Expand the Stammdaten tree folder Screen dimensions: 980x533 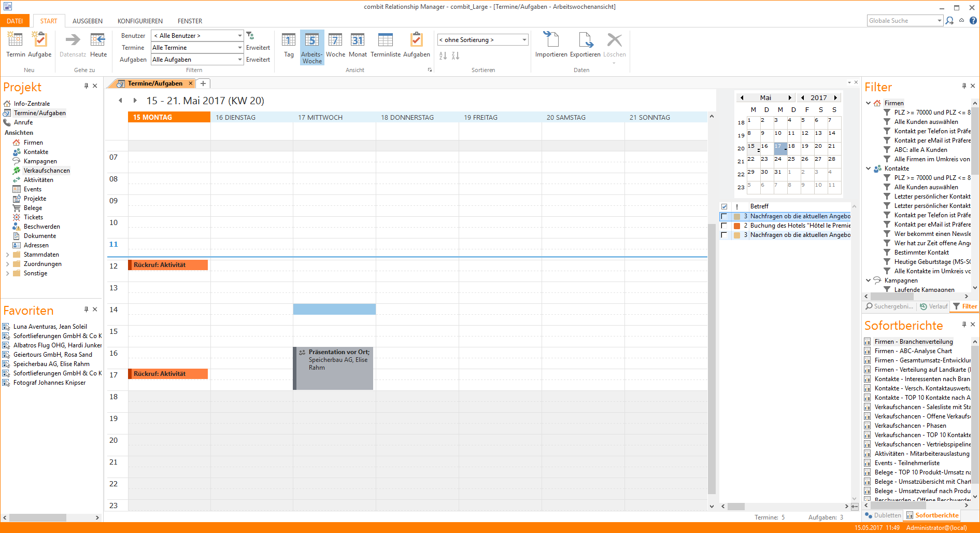click(x=7, y=255)
